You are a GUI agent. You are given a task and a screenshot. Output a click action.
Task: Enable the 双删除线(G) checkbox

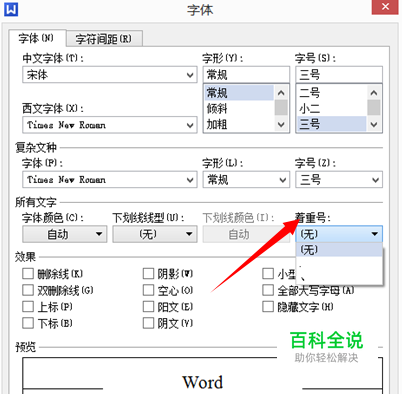coord(28,290)
